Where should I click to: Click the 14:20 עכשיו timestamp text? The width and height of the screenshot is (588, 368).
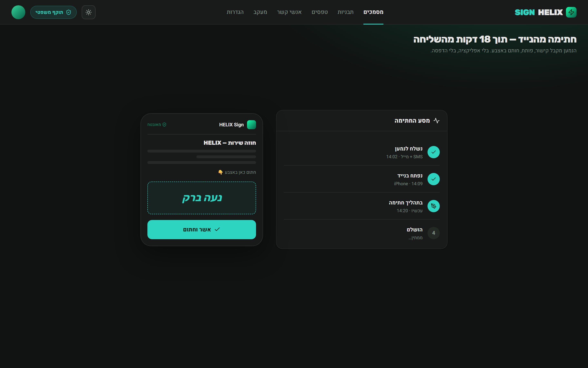point(409,211)
